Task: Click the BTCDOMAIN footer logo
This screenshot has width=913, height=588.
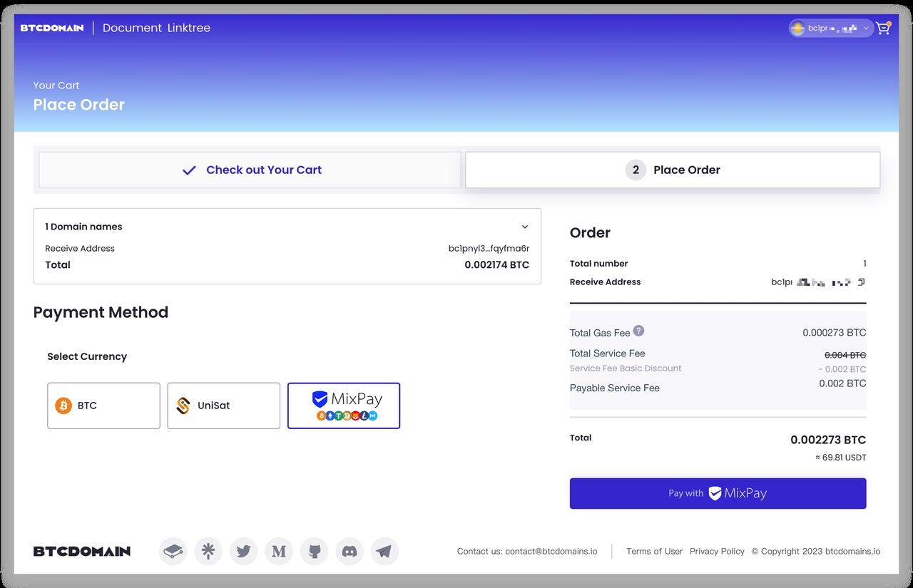Action: pos(82,551)
